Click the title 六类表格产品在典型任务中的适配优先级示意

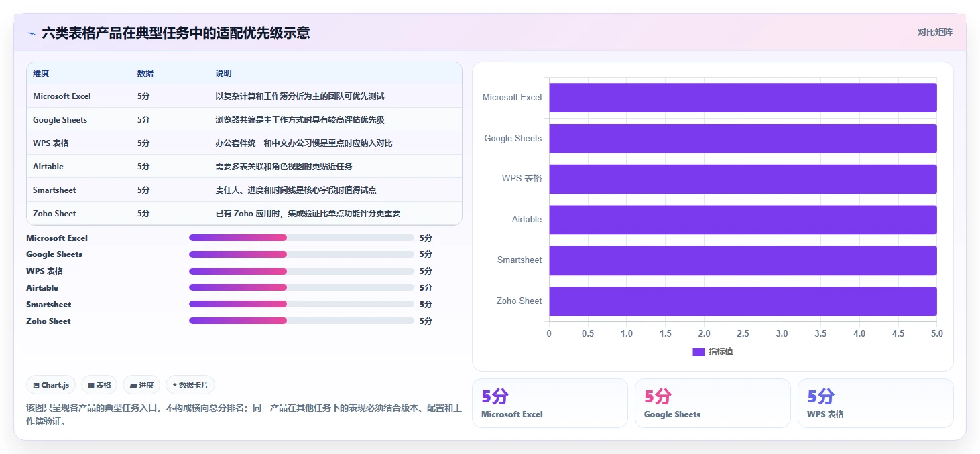point(176,33)
